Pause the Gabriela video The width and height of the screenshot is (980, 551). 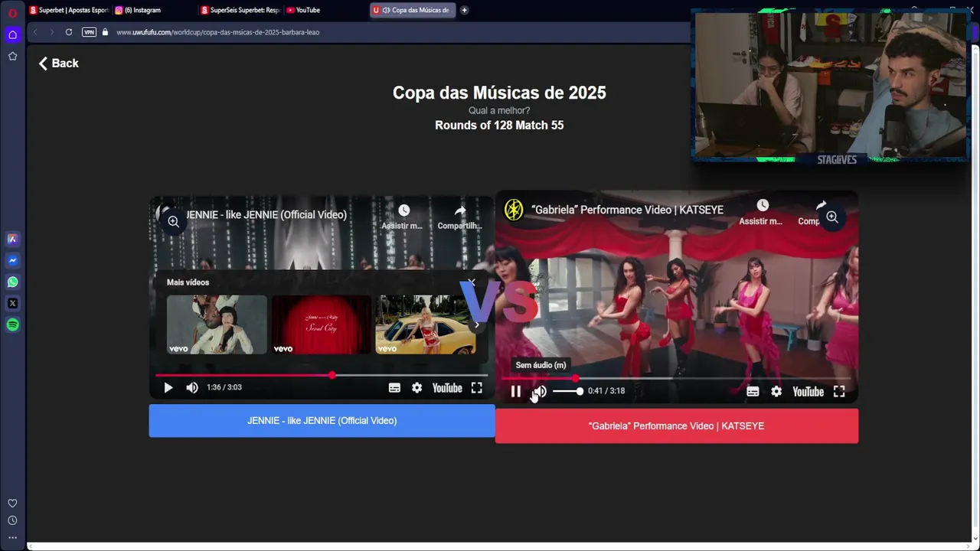point(516,392)
